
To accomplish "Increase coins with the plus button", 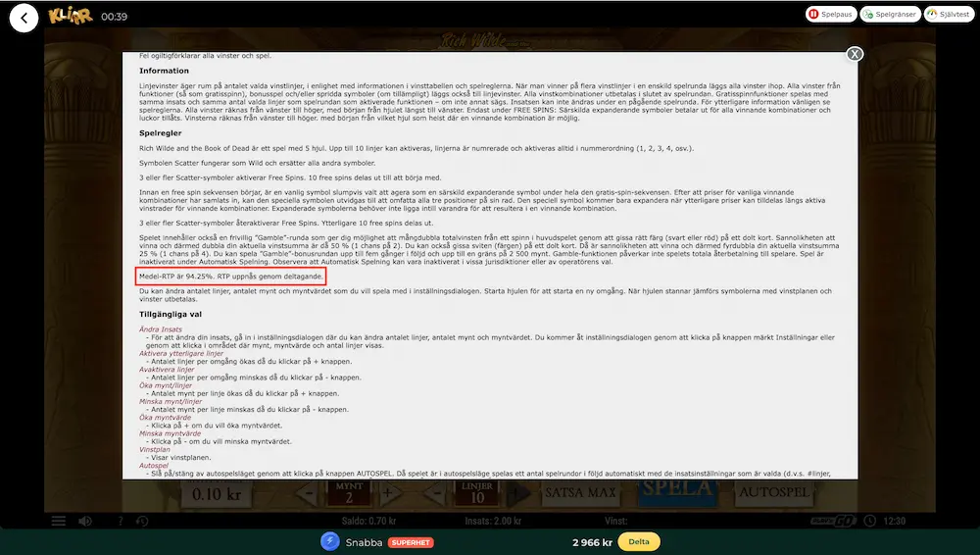I will pos(387,493).
